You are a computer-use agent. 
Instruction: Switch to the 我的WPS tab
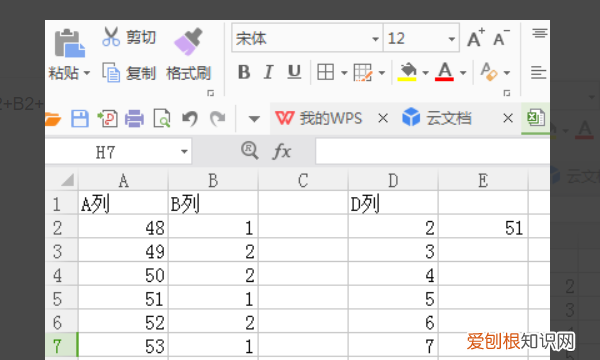[x=318, y=118]
